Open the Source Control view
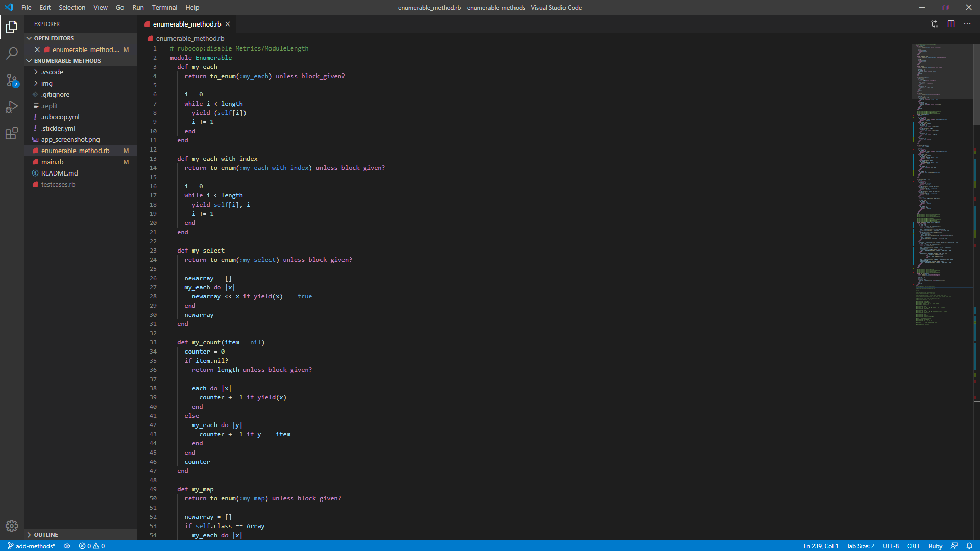Screen dimensions: 980x551 coord(12,80)
